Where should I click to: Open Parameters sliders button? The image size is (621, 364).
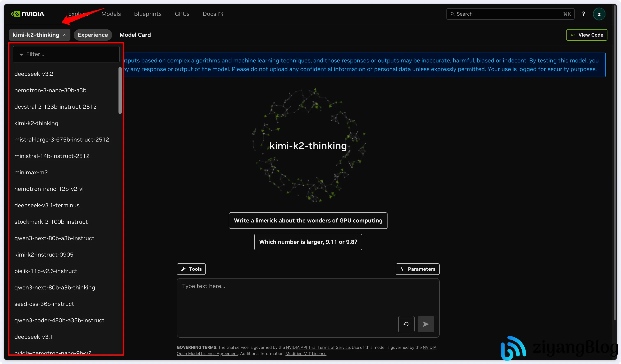pyautogui.click(x=417, y=269)
